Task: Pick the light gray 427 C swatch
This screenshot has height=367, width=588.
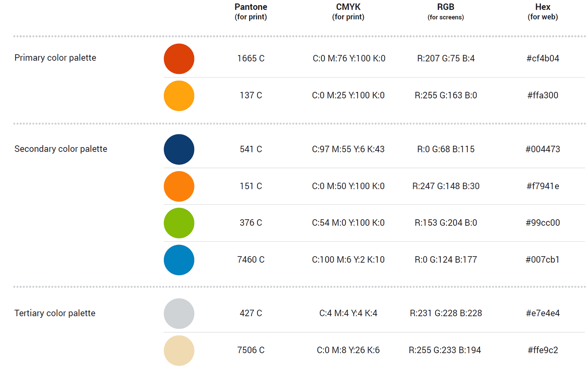Action: 179,314
